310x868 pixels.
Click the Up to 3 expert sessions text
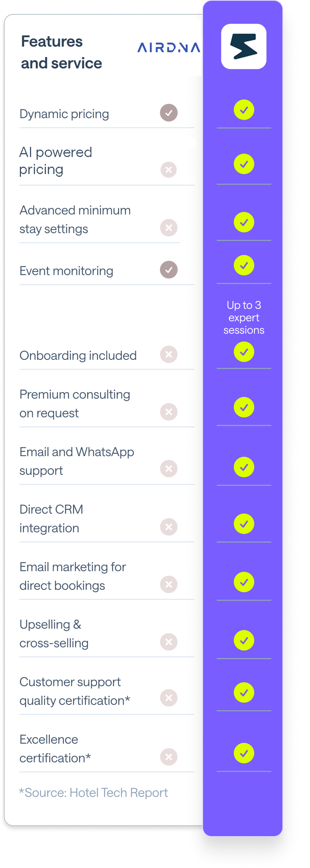tap(244, 317)
